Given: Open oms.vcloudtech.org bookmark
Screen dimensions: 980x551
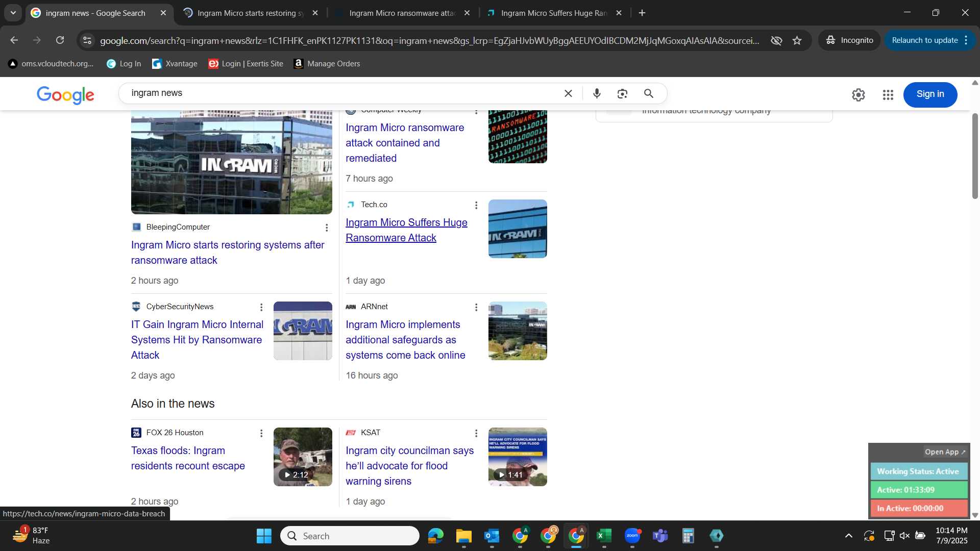Looking at the screenshot, I should click(x=51, y=64).
